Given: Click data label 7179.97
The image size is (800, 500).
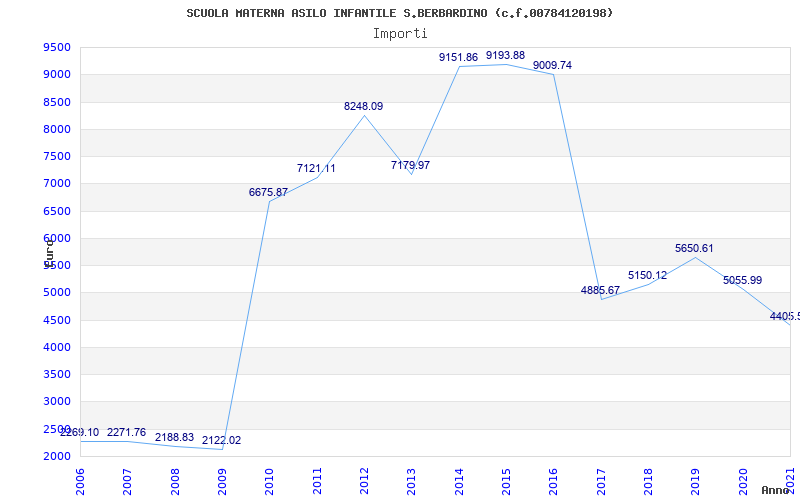Looking at the screenshot, I should 410,165.
